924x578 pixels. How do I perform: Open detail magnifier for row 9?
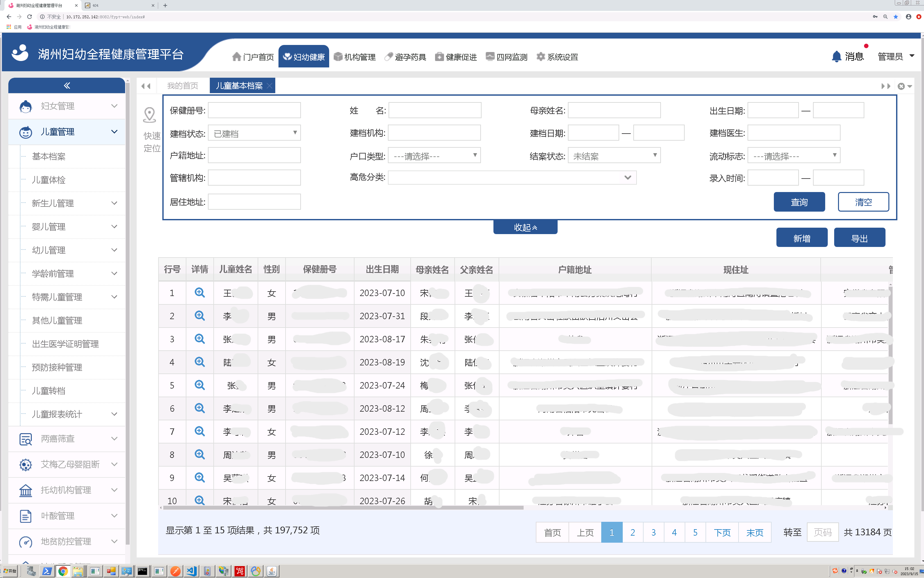click(x=199, y=478)
